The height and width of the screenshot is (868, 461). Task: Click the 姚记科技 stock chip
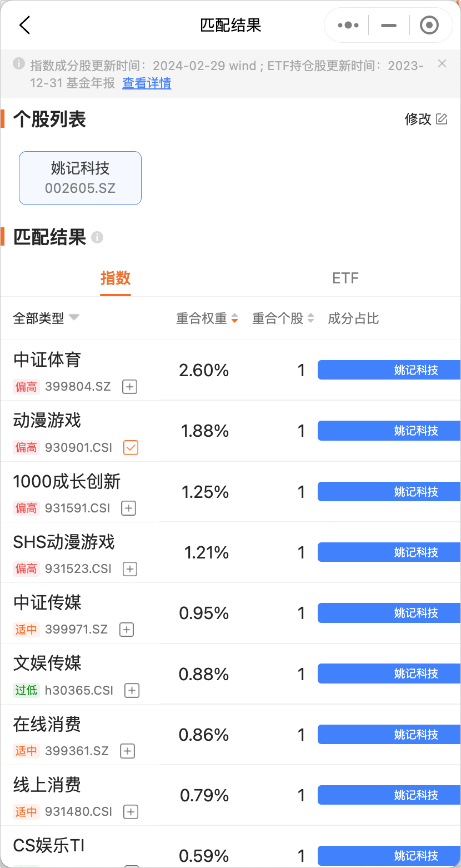pos(81,178)
